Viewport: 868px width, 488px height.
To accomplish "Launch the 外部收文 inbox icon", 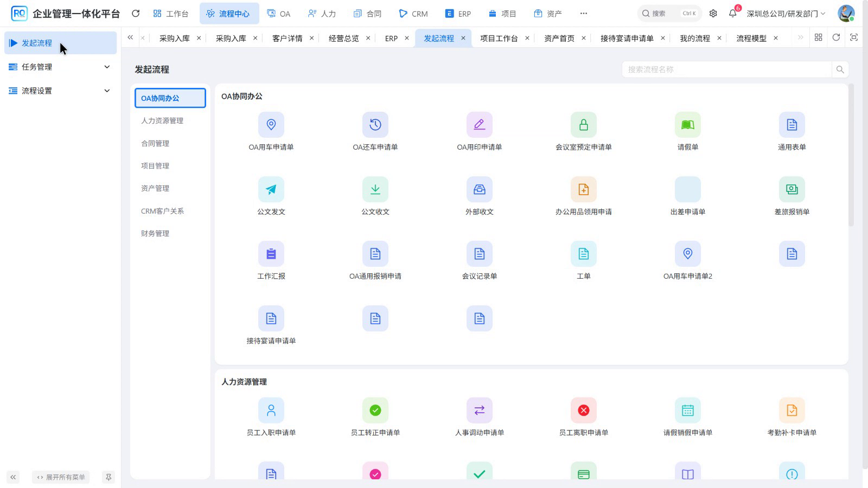I will pyautogui.click(x=480, y=189).
